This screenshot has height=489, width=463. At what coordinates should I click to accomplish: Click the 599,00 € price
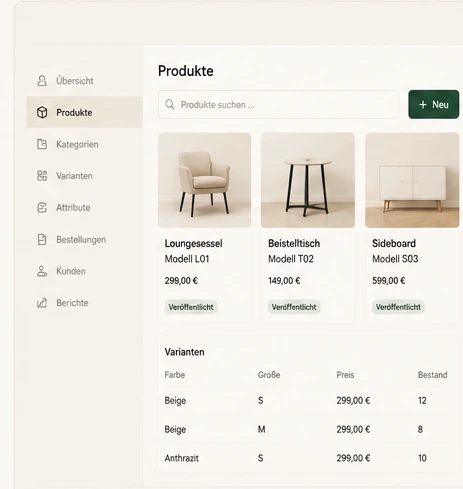(389, 281)
